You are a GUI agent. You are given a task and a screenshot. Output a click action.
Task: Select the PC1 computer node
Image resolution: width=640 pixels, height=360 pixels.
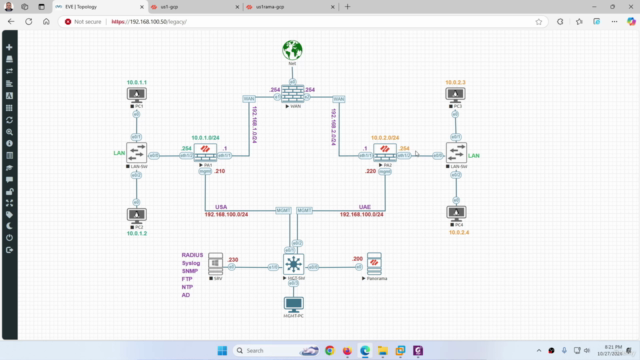click(136, 95)
